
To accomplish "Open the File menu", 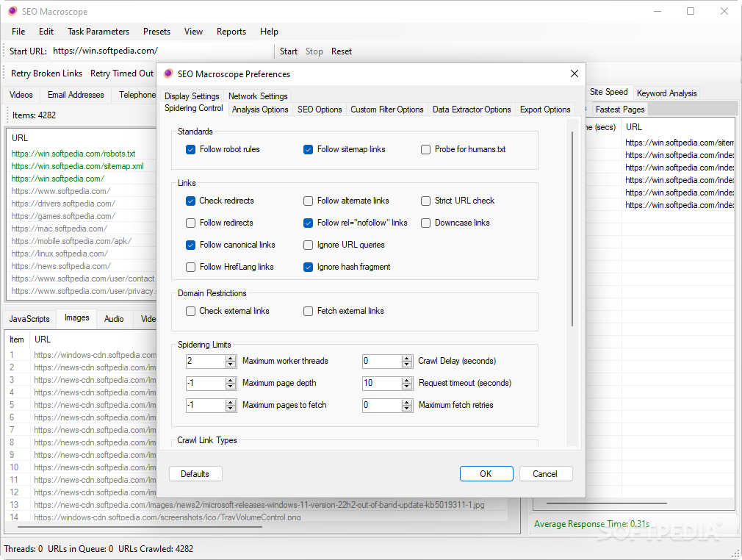I will [18, 32].
